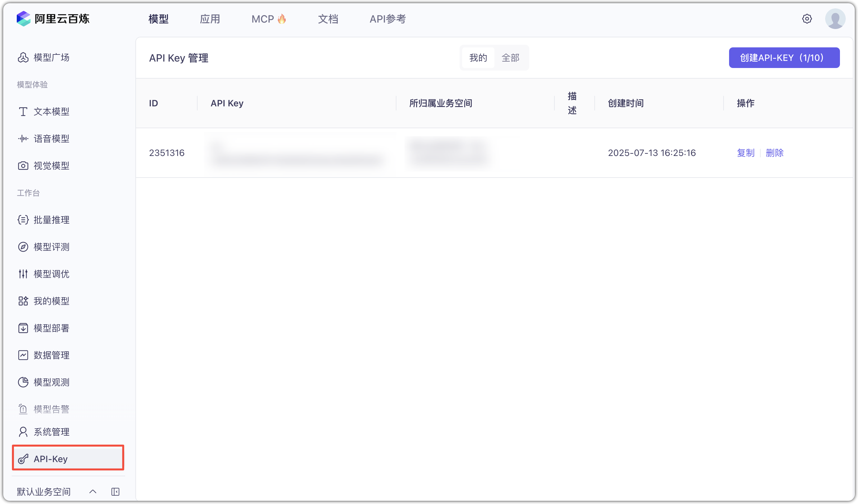Click 创建API-KEY (1/10) button

coord(784,57)
